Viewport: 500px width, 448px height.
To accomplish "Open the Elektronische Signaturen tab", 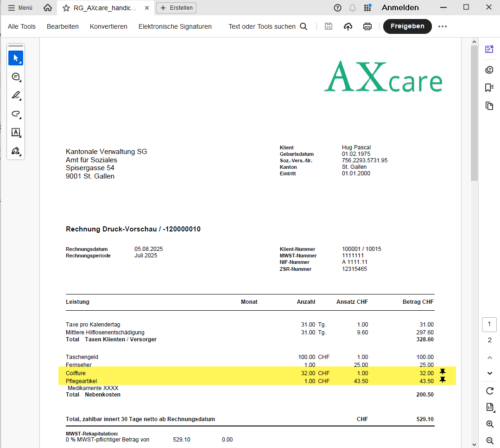I will [x=175, y=26].
